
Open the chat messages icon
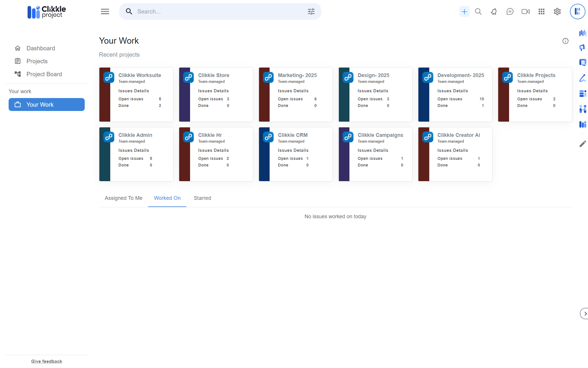tap(510, 11)
